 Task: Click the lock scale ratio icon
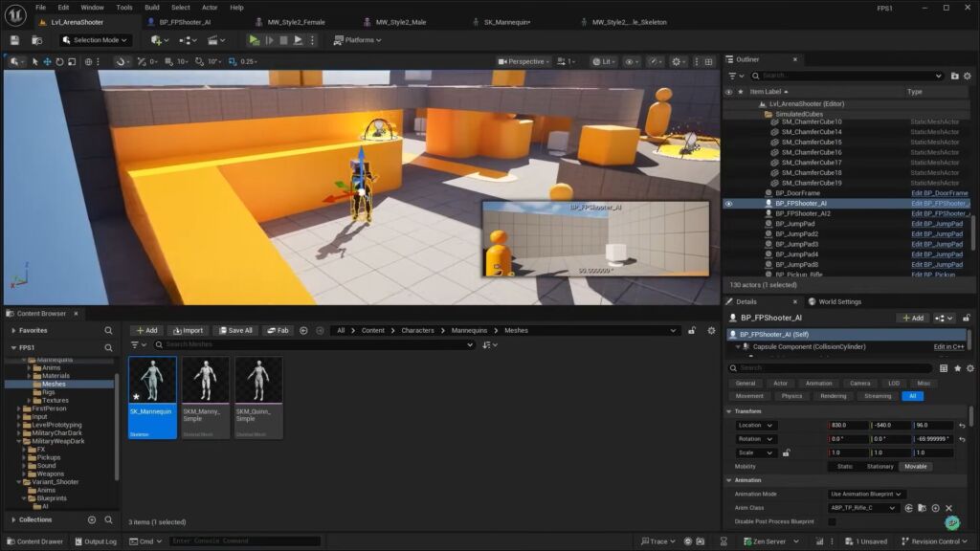(x=786, y=452)
